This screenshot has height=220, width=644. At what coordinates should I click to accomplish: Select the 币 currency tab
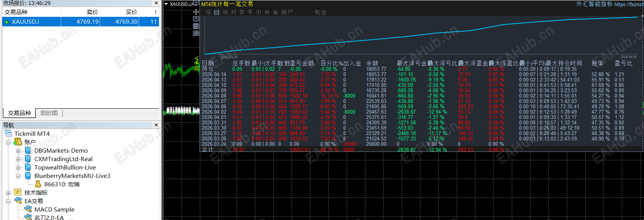click(259, 12)
